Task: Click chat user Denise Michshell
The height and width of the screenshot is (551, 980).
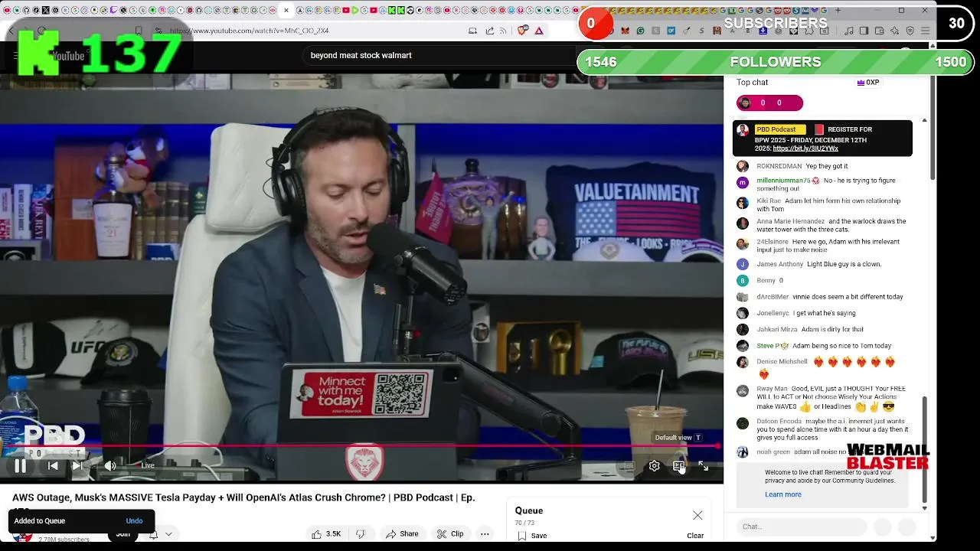Action: point(782,361)
